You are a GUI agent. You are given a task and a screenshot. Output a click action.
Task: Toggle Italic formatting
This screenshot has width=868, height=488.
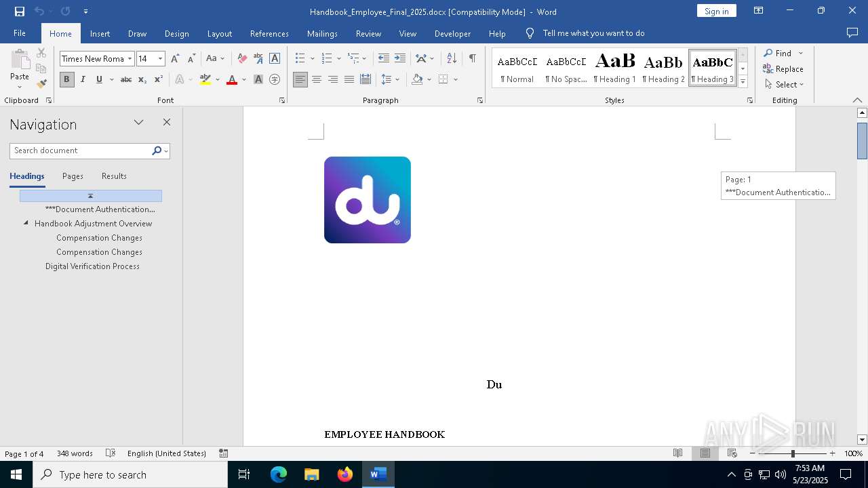83,80
